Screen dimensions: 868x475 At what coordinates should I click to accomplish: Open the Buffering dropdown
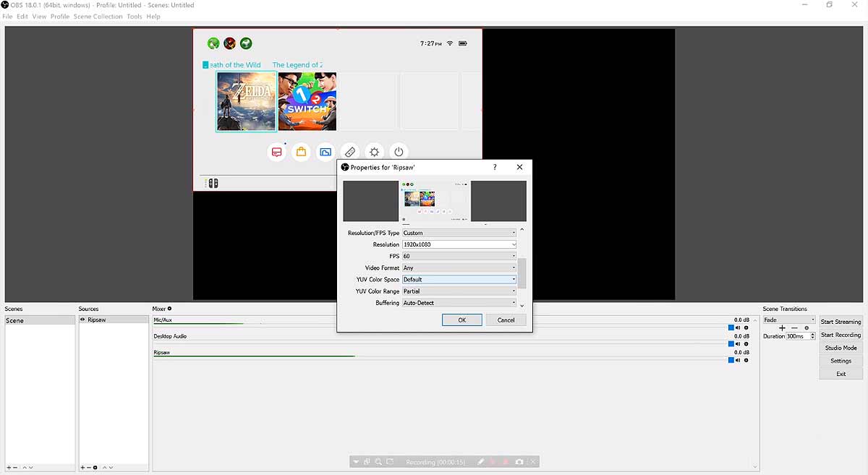point(459,302)
